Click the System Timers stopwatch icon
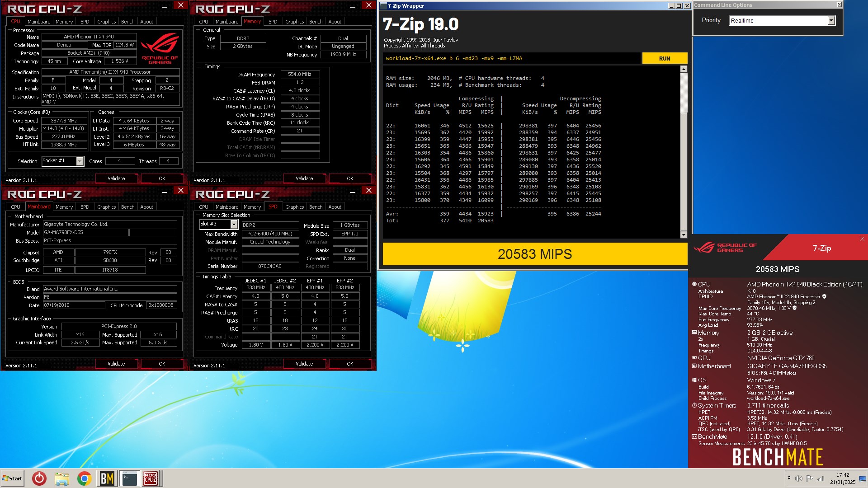Screen dimensions: 868x488 pos(694,405)
